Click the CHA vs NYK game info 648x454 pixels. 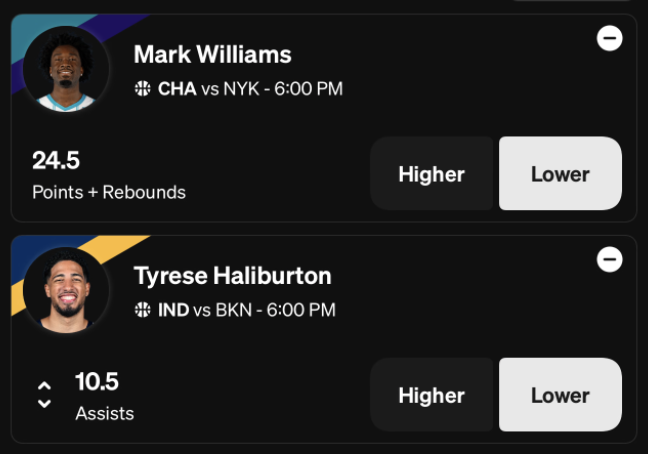tap(250, 89)
